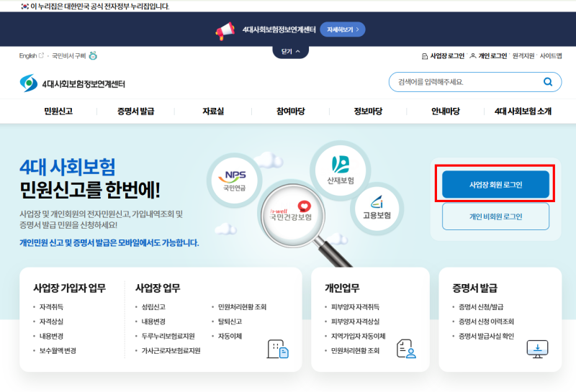Open the 정보마당 menu
Image resolution: width=576 pixels, height=392 pixels.
(x=368, y=111)
